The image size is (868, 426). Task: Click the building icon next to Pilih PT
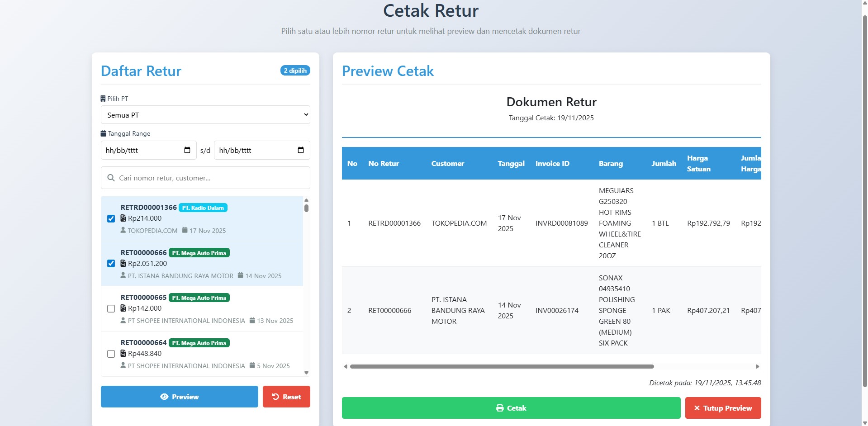point(103,98)
